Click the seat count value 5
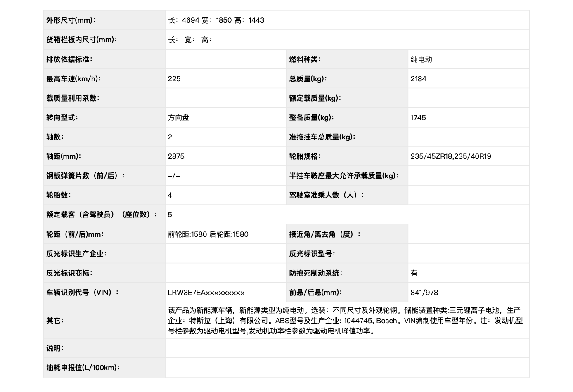 [170, 215]
